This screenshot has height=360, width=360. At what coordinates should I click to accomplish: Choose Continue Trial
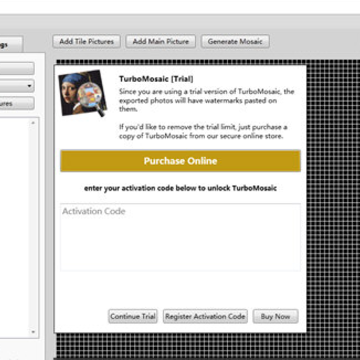[x=133, y=316]
